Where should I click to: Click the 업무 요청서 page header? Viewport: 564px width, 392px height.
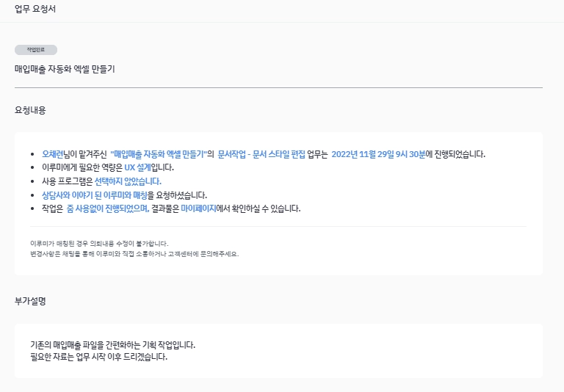[35, 9]
